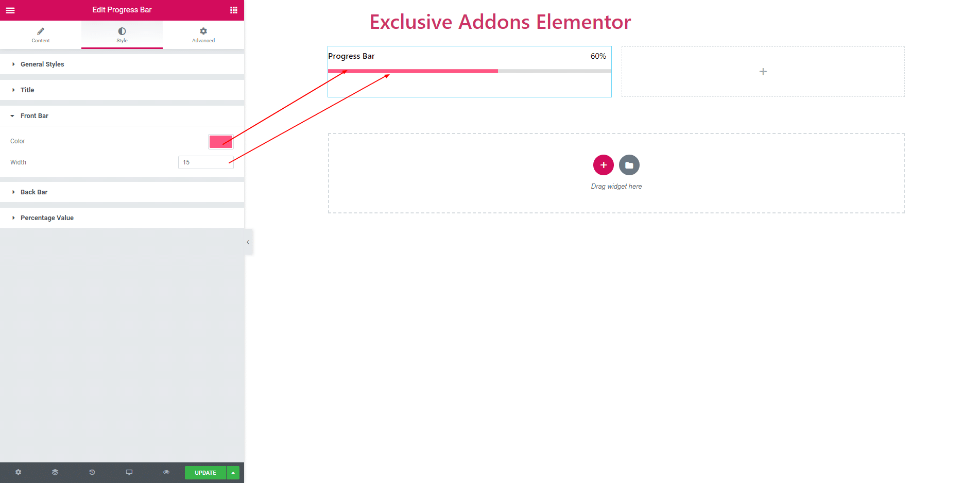
Task: Click the green UPDATE button
Action: tap(205, 473)
